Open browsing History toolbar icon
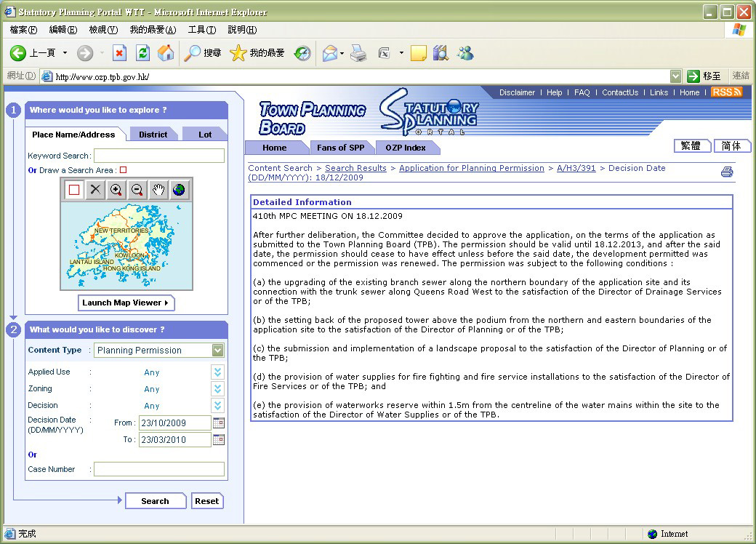 coord(303,53)
